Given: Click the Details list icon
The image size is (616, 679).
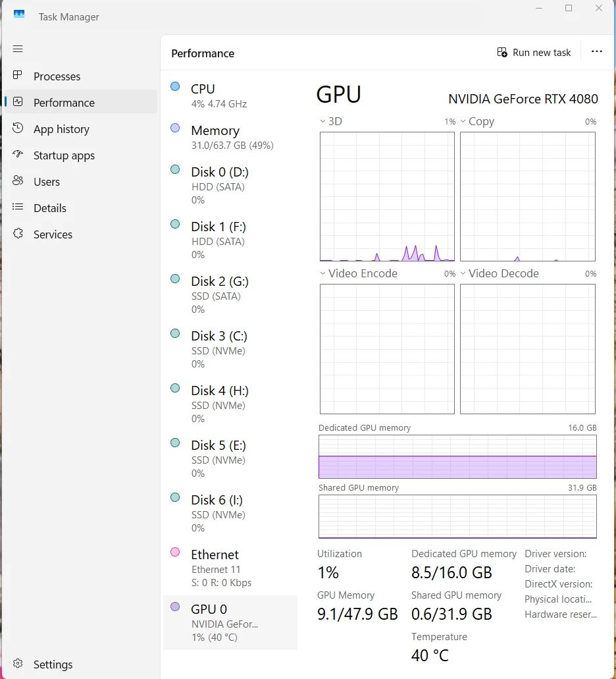Looking at the screenshot, I should click(x=18, y=207).
